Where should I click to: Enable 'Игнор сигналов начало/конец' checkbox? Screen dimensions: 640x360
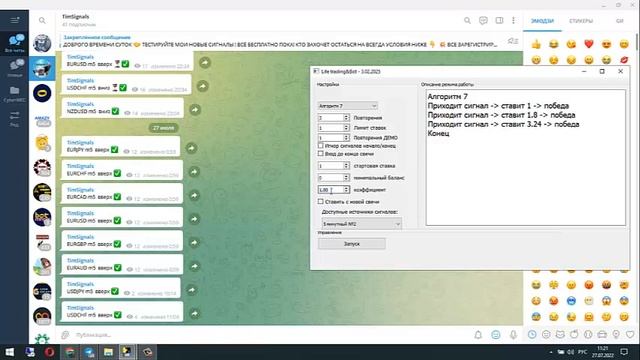(x=320, y=145)
